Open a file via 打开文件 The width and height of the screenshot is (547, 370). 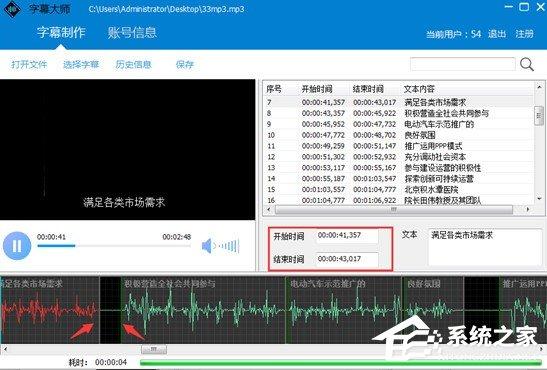coord(29,65)
